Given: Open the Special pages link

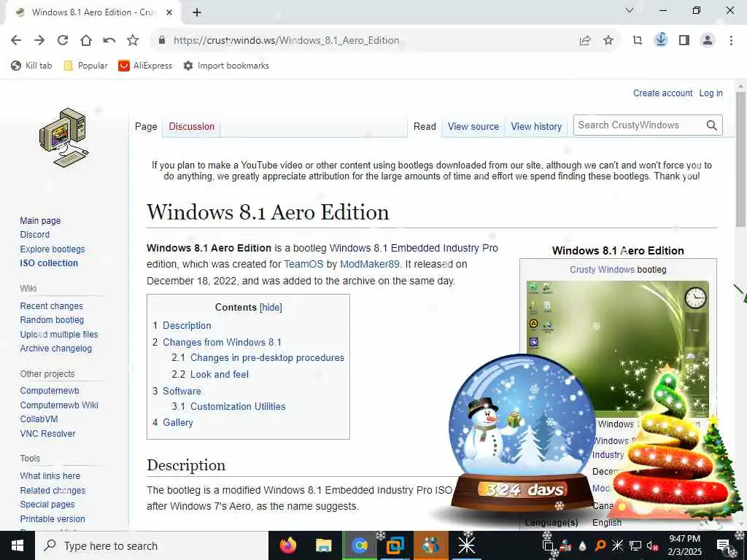Looking at the screenshot, I should click(47, 505).
